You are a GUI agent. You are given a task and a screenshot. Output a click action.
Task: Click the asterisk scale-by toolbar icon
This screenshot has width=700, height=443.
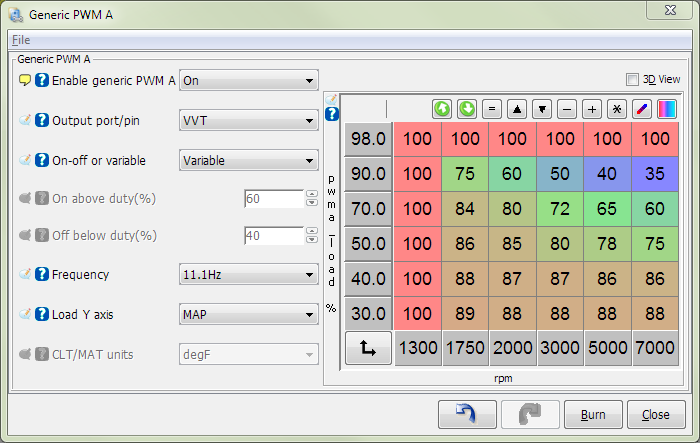coord(617,108)
